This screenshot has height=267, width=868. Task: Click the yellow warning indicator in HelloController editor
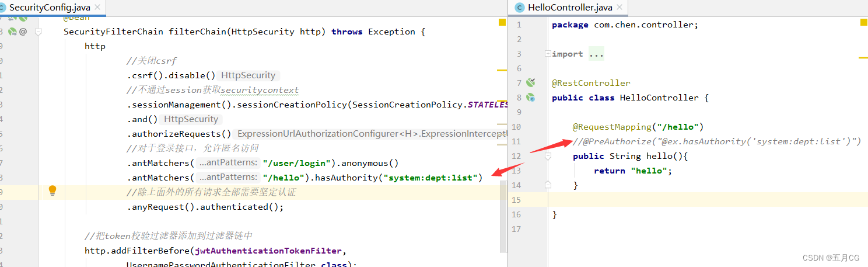point(864,22)
